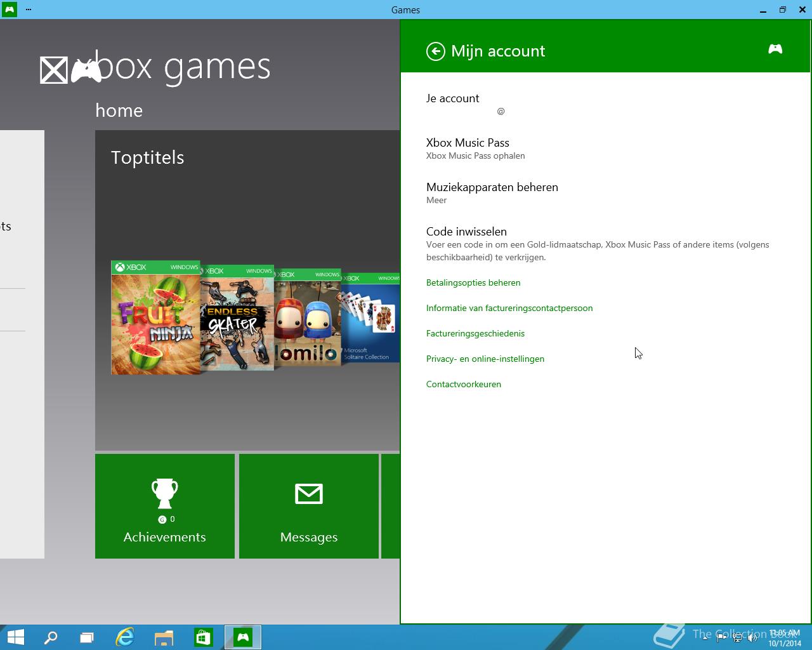The height and width of the screenshot is (650, 812).
Task: Follow the Betalingsopties beheren link
Action: tap(473, 282)
